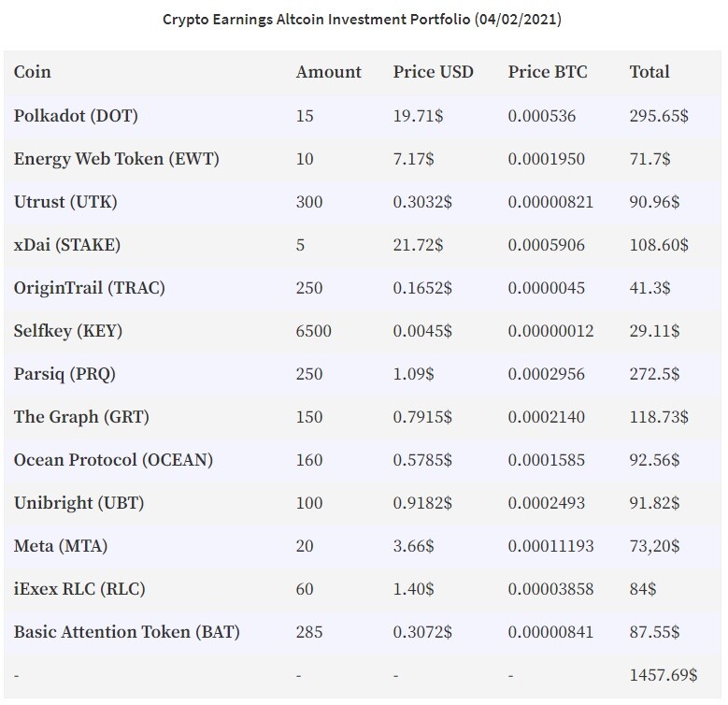Select the 'OriginTrail (TRAC)' coin cell
728x705 pixels.
pyautogui.click(x=90, y=288)
